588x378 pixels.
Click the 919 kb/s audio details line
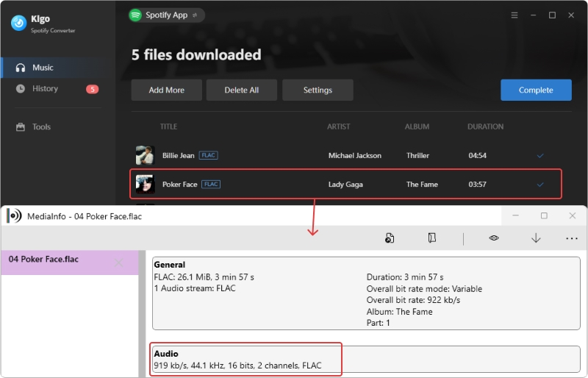237,365
